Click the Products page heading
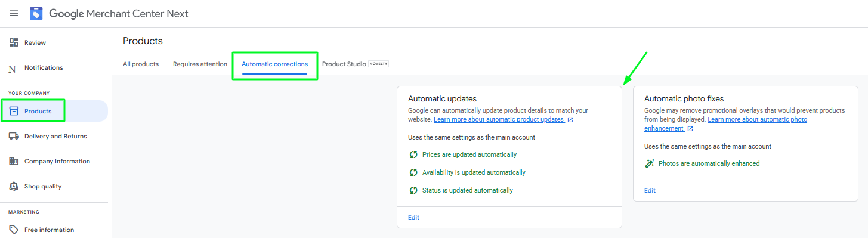This screenshot has width=868, height=238. [143, 41]
